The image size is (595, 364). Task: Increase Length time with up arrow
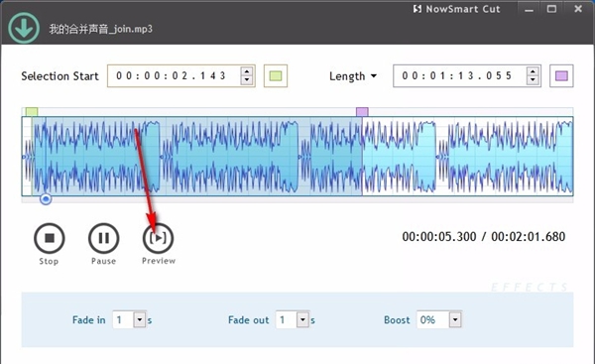[x=533, y=71]
